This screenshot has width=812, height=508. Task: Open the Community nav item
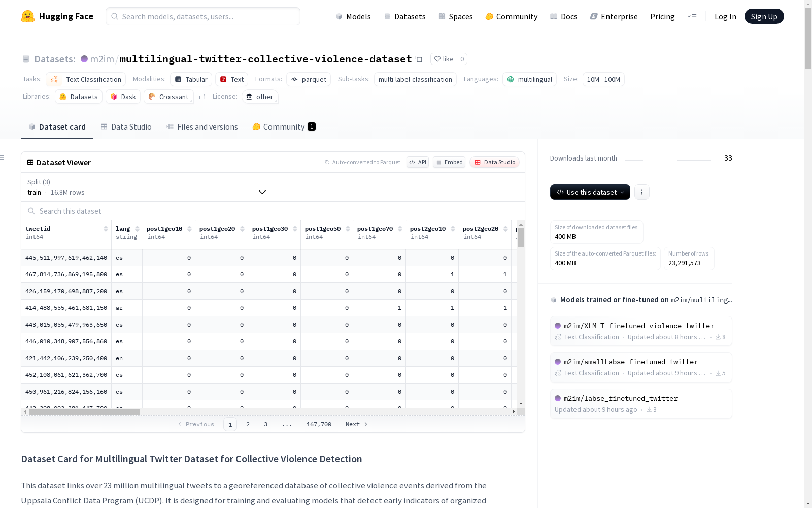pos(512,16)
